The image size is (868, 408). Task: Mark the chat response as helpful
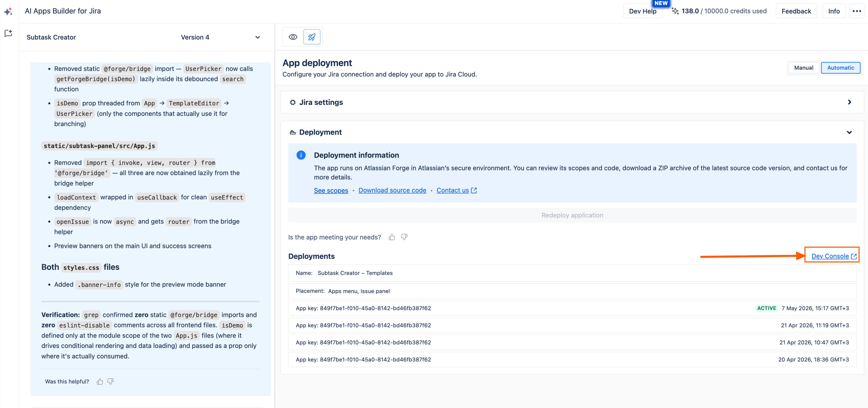tap(100, 381)
